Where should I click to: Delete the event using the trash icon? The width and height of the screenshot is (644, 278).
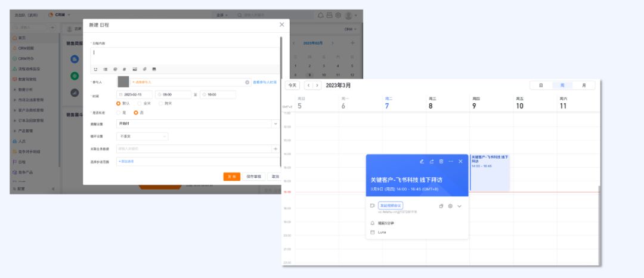(x=441, y=162)
